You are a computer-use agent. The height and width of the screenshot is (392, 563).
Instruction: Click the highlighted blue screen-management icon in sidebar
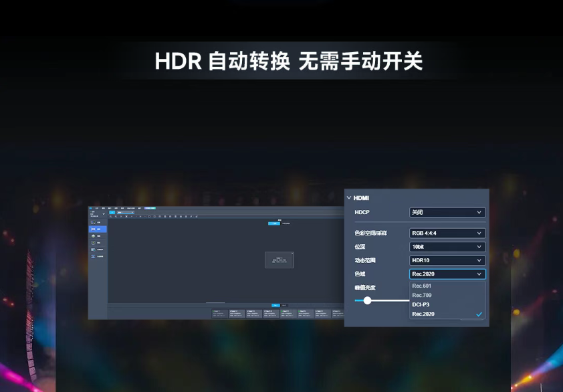[94, 229]
